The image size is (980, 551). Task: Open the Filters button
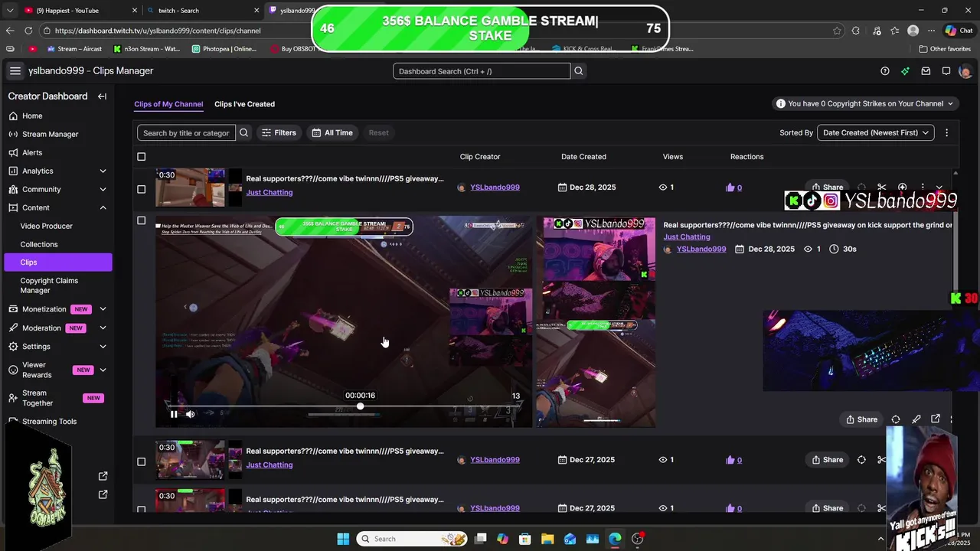pyautogui.click(x=279, y=132)
